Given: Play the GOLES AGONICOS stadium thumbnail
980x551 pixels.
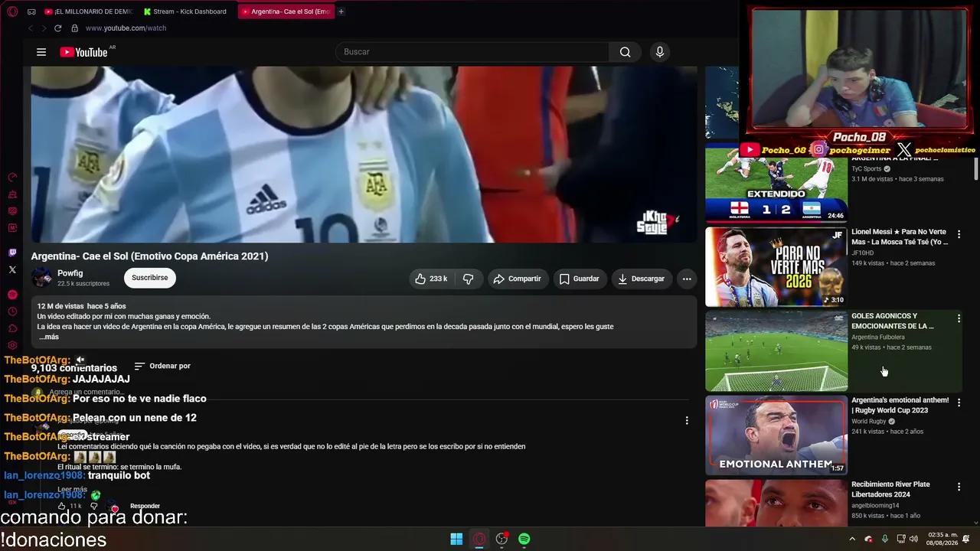Looking at the screenshot, I should 776,351.
